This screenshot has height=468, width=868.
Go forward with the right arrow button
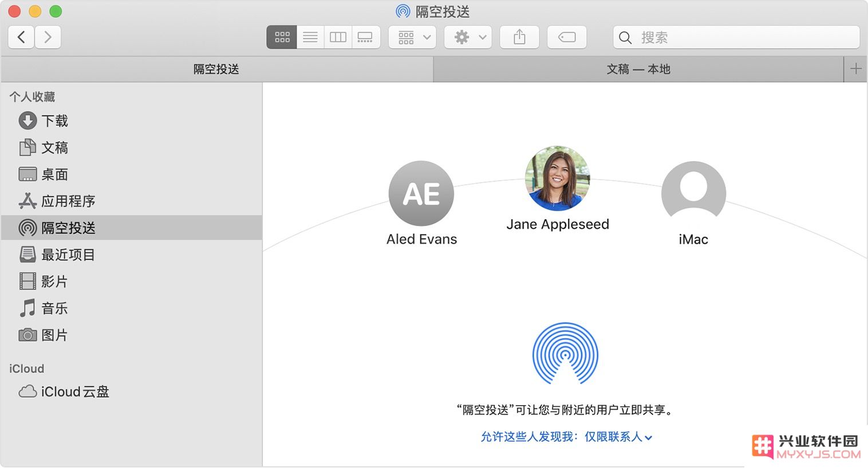click(48, 37)
